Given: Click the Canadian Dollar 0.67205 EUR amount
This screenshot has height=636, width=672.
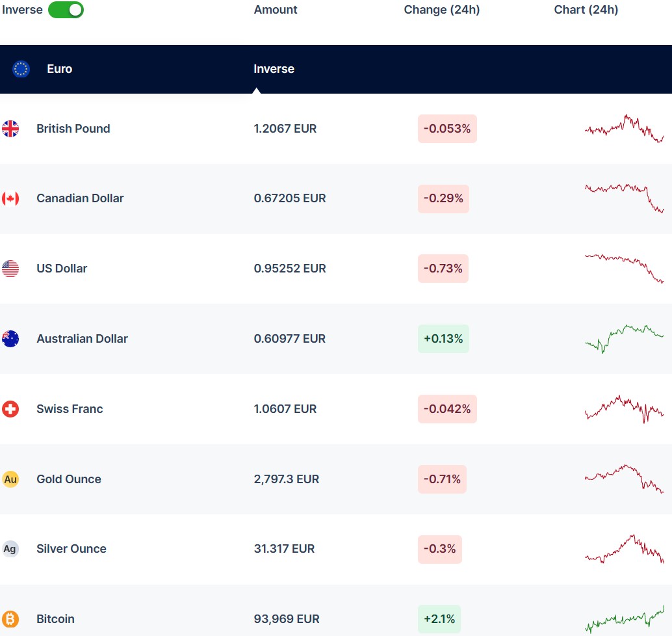Looking at the screenshot, I should pyautogui.click(x=290, y=198).
